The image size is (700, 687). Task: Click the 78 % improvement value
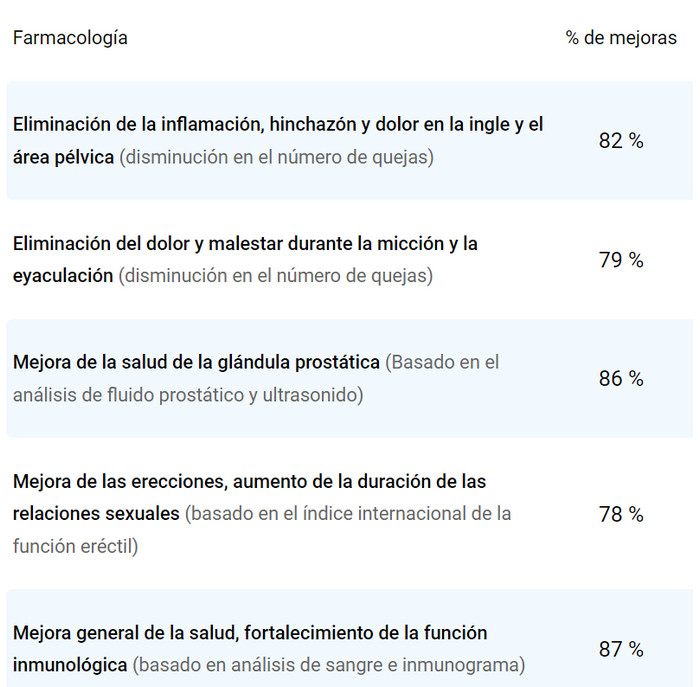pyautogui.click(x=621, y=514)
